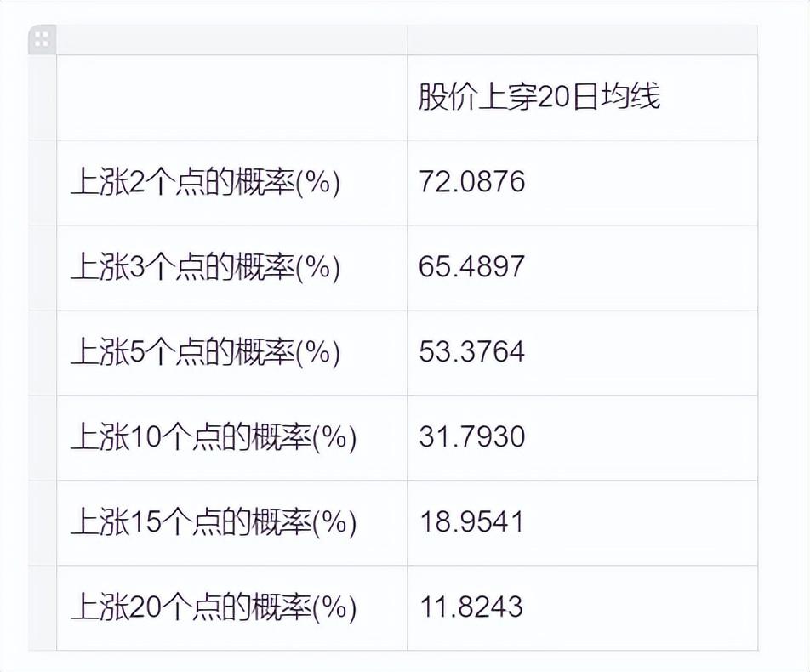Click the row handle beside "上涨20个点的概率(%)"

tap(43, 607)
